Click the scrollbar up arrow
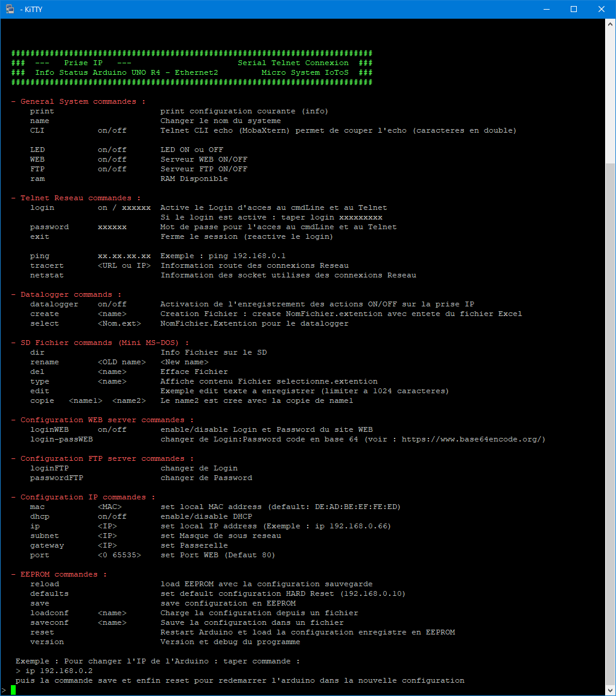 tap(610, 24)
